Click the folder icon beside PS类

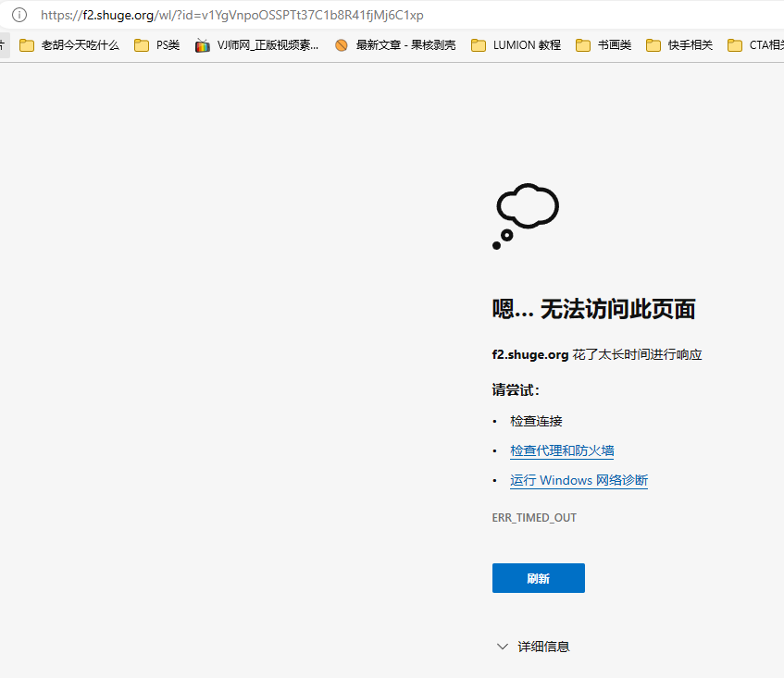[x=143, y=43]
